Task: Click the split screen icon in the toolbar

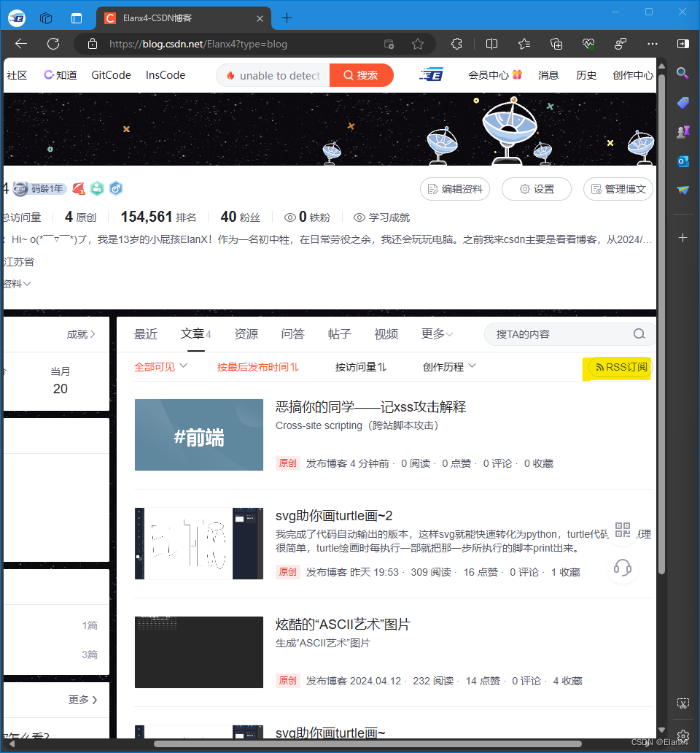Action: 491,44
